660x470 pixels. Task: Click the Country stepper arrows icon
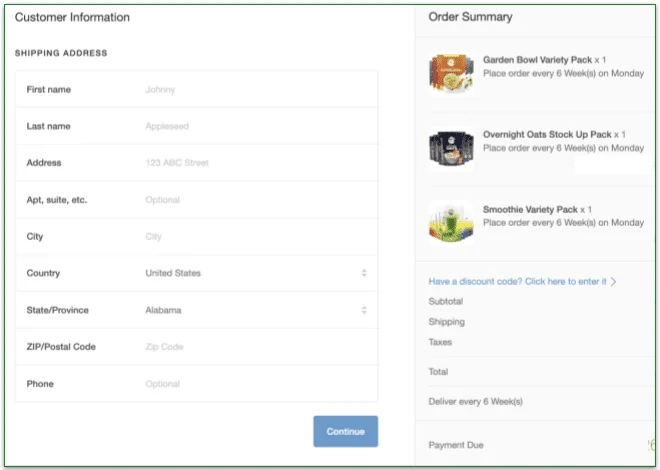click(x=364, y=273)
